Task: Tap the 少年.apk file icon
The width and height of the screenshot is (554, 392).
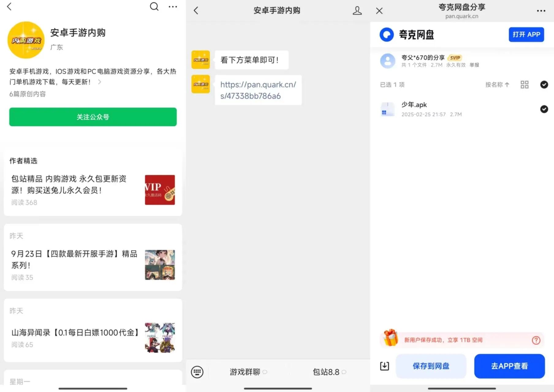Action: 388,109
